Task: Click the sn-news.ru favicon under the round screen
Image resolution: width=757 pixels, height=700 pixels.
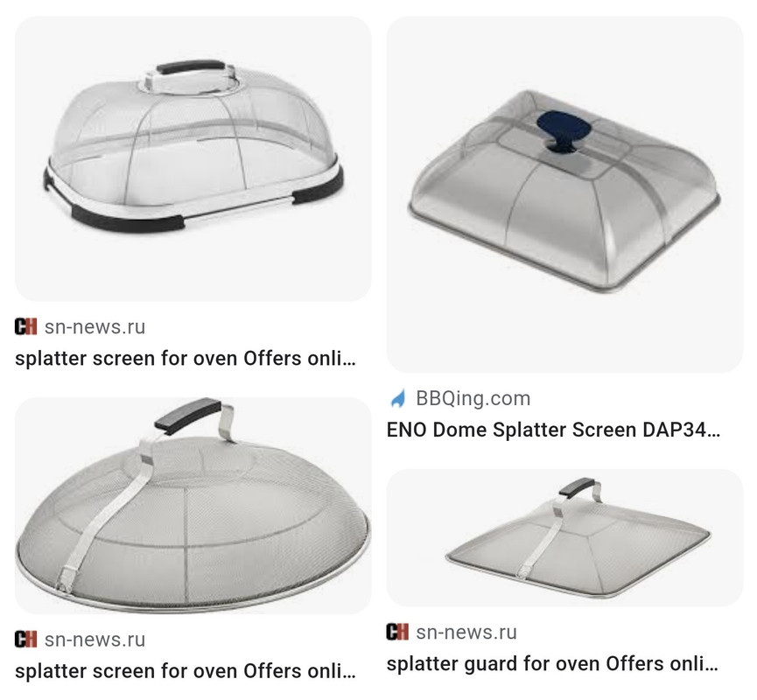Action: click(25, 639)
